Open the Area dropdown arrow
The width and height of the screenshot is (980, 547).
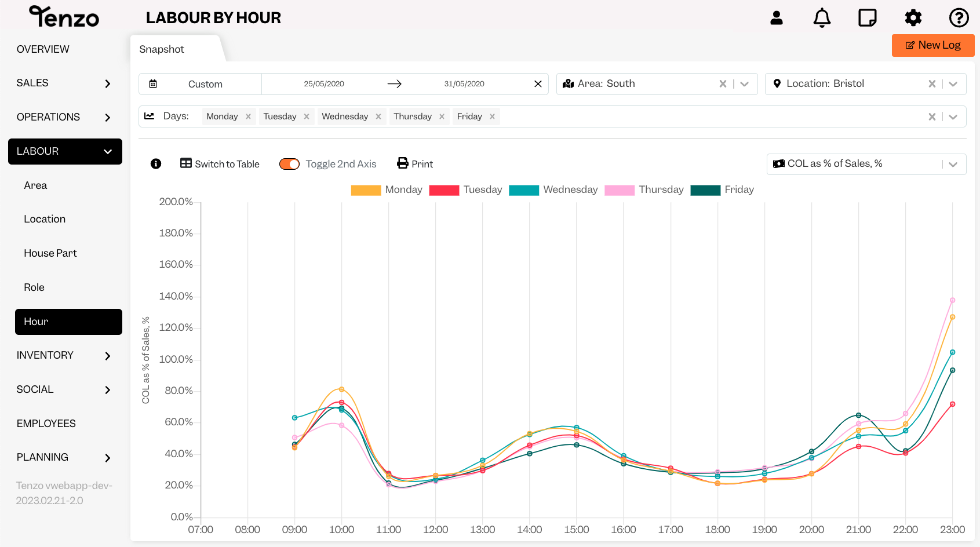point(745,84)
